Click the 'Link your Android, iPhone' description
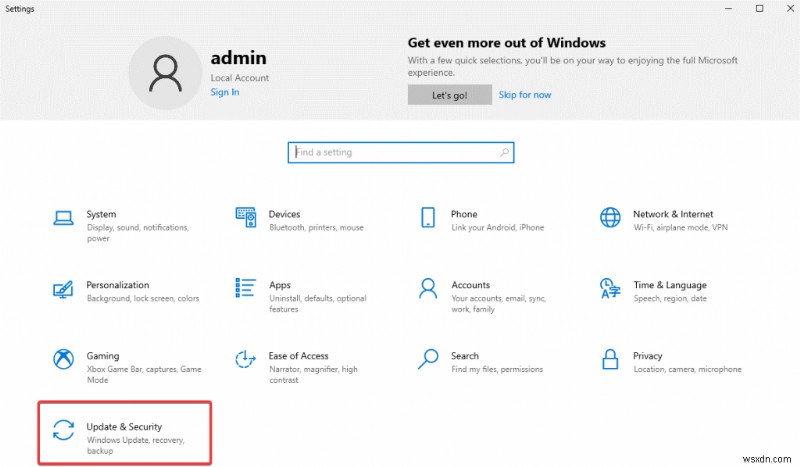 [x=497, y=228]
